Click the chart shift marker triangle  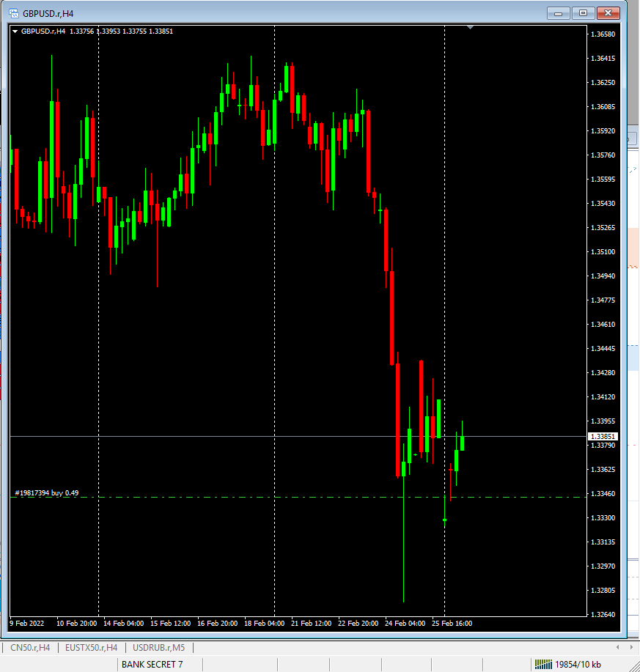click(470, 27)
